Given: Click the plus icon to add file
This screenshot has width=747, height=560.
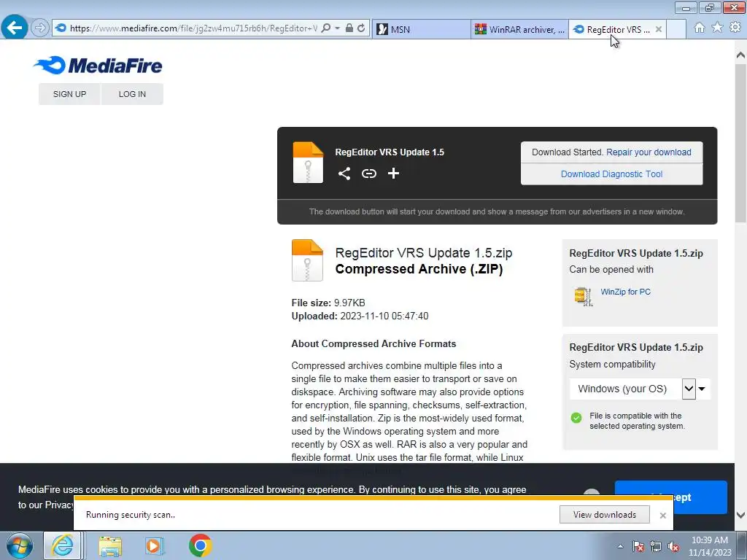Looking at the screenshot, I should 393,174.
